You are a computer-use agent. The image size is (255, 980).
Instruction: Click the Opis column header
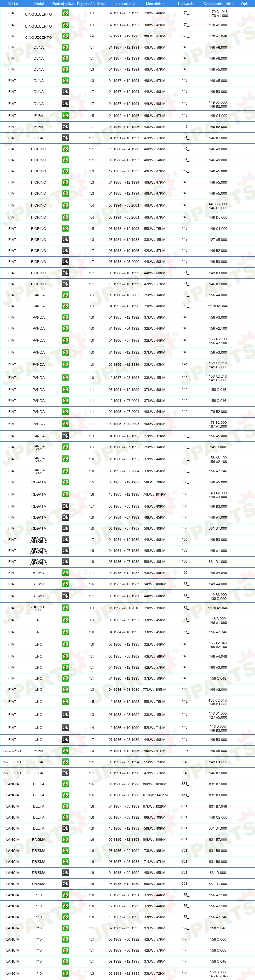click(x=244, y=4)
